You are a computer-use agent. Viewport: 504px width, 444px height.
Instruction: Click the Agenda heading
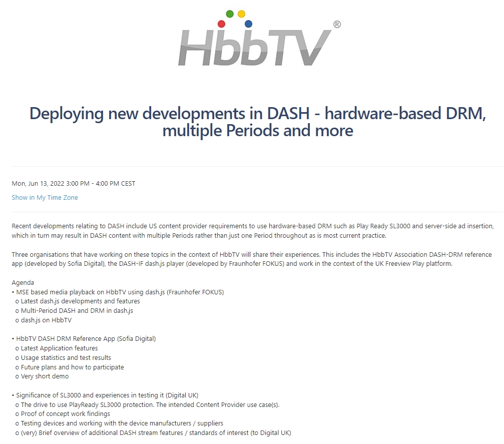tap(23, 282)
